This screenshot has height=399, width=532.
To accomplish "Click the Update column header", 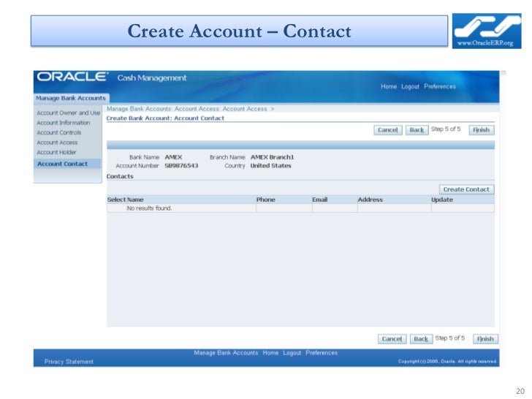I will [442, 199].
